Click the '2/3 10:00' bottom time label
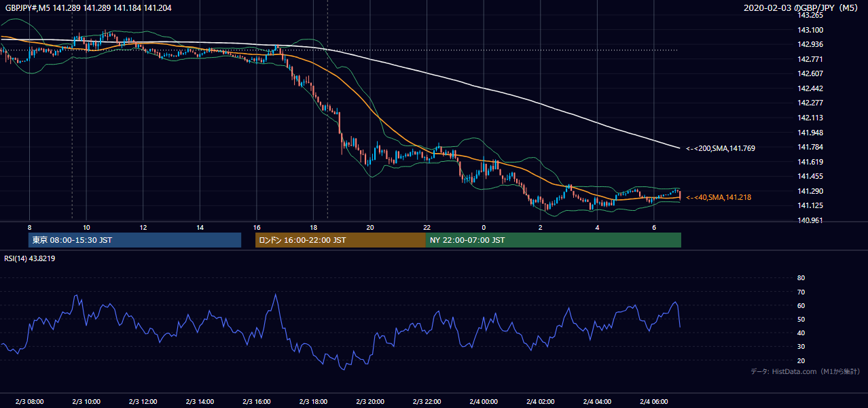This screenshot has height=408, width=868. [86, 402]
